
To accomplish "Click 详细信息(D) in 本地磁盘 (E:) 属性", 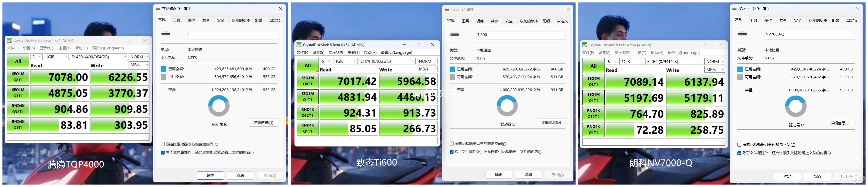I will pyautogui.click(x=263, y=123).
